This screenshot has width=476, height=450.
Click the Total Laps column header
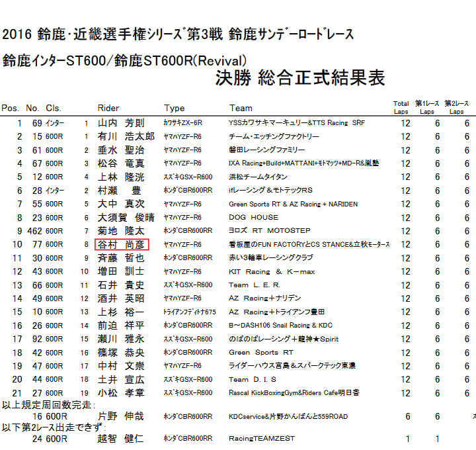401,108
